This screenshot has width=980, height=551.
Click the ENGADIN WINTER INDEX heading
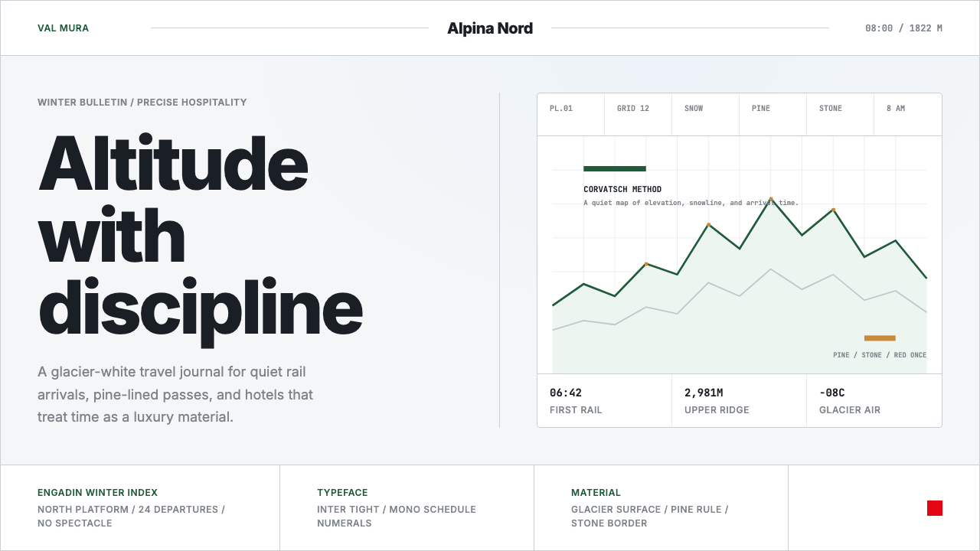tap(97, 493)
